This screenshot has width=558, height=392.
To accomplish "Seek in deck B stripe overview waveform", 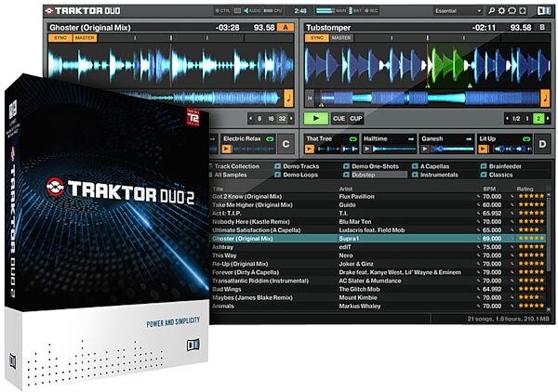I will 427,98.
